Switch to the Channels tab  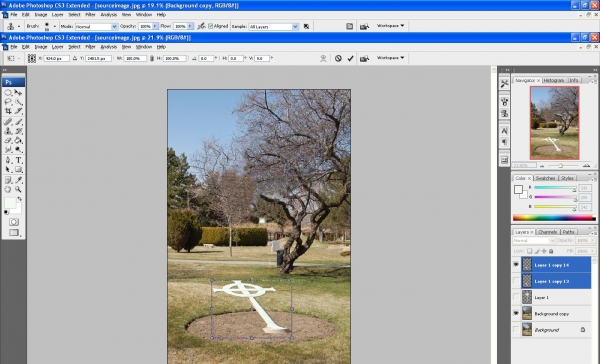pos(547,232)
